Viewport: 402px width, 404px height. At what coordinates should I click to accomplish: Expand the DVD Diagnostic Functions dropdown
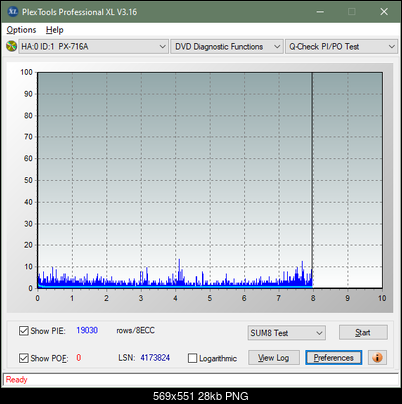pos(227,47)
